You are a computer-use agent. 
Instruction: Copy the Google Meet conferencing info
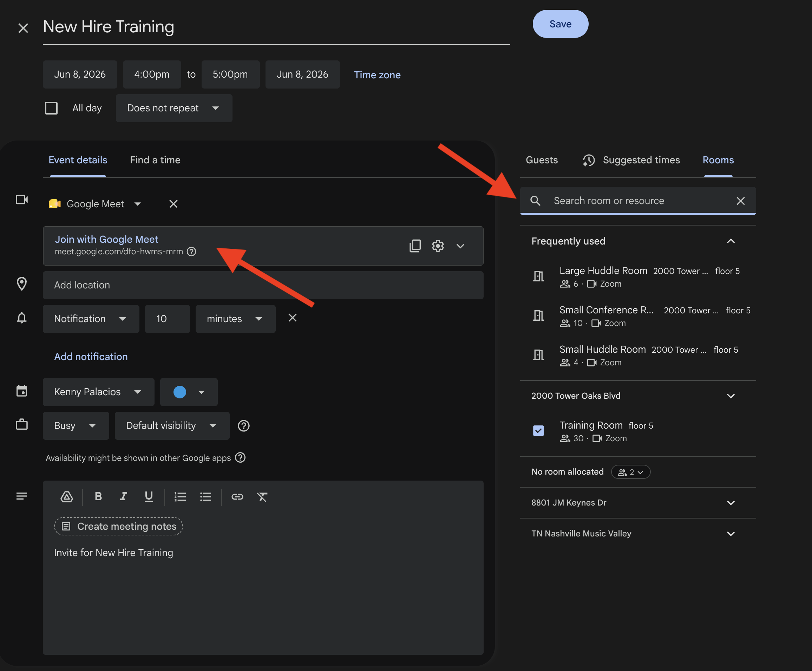pos(415,246)
